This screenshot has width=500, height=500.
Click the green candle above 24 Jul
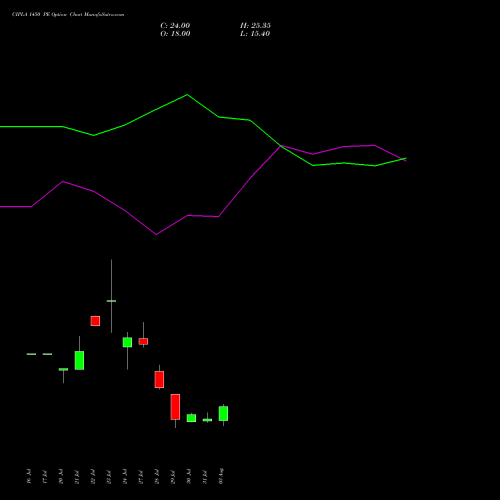[127, 342]
